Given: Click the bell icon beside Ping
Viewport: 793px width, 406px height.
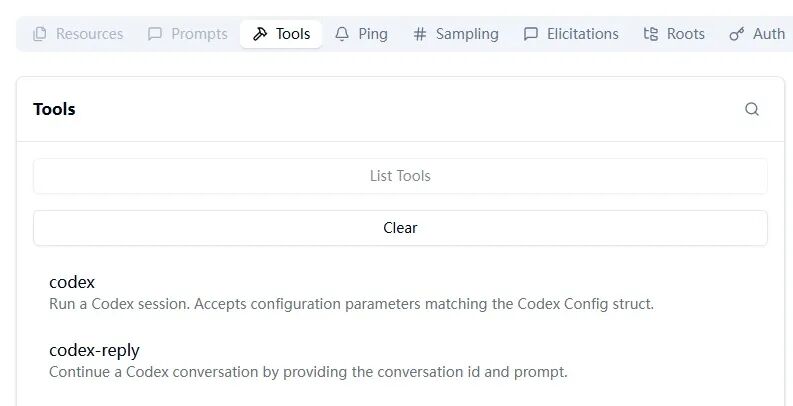Looking at the screenshot, I should point(343,34).
